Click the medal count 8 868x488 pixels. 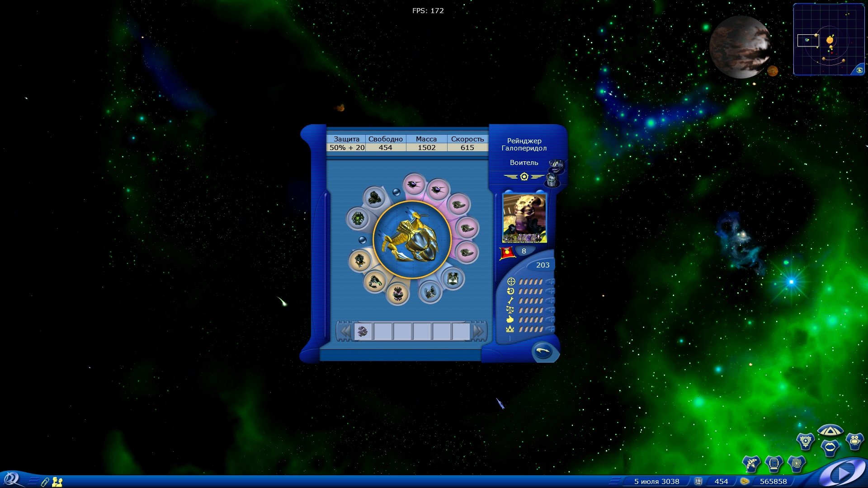tap(524, 251)
